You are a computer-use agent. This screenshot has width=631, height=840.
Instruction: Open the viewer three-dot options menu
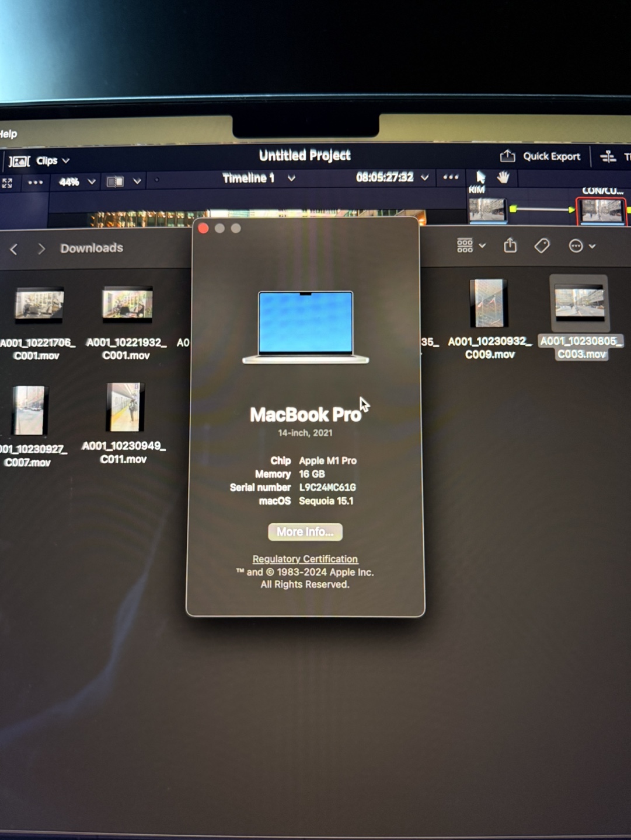click(x=451, y=177)
